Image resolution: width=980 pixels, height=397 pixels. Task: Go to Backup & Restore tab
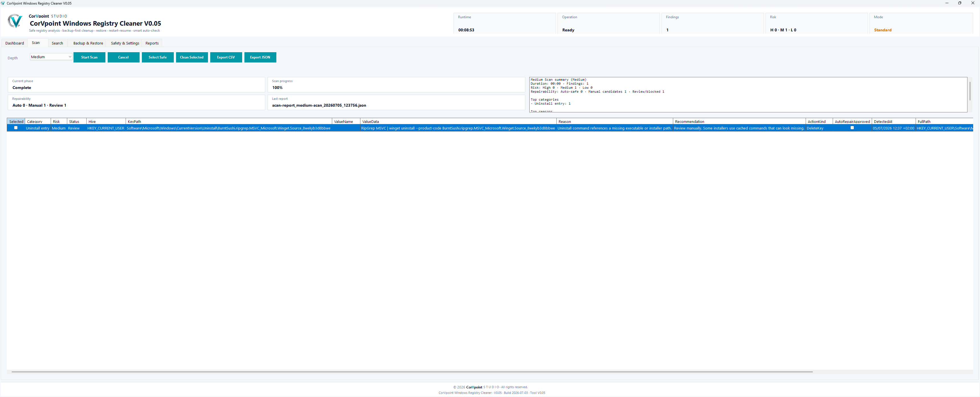coord(88,43)
